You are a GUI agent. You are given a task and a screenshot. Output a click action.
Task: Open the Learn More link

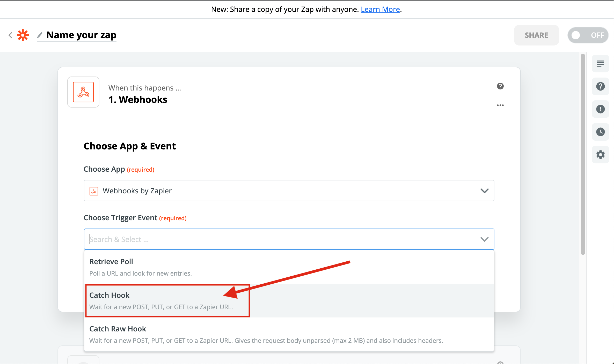380,9
